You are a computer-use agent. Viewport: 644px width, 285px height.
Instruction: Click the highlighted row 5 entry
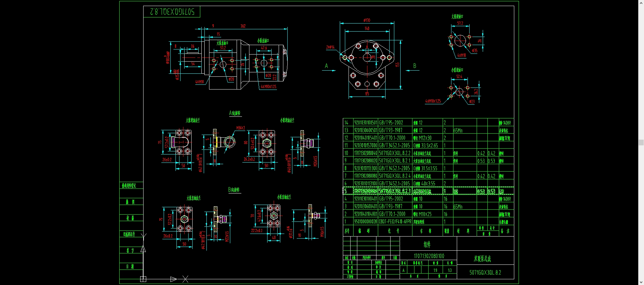[x=428, y=191]
